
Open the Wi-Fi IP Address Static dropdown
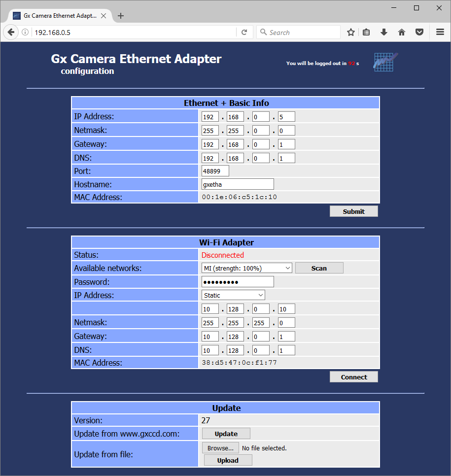[233, 295]
